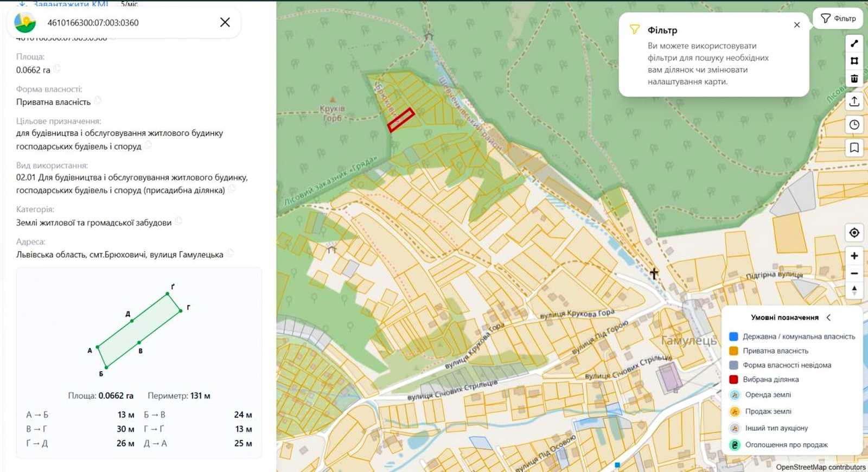Select the polygon area measurement tool
Viewport: 868px width, 472px height.
point(854,61)
